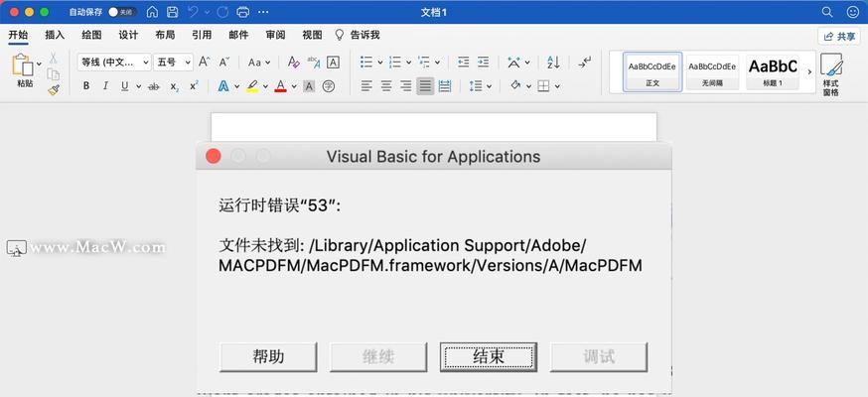
Task: Increase font size with larger A
Action: [205, 62]
